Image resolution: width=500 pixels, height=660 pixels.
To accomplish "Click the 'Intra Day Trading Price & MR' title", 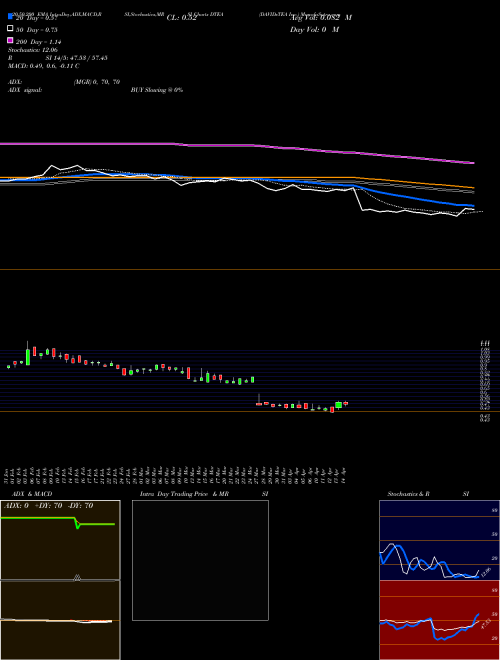I will coord(184,494).
